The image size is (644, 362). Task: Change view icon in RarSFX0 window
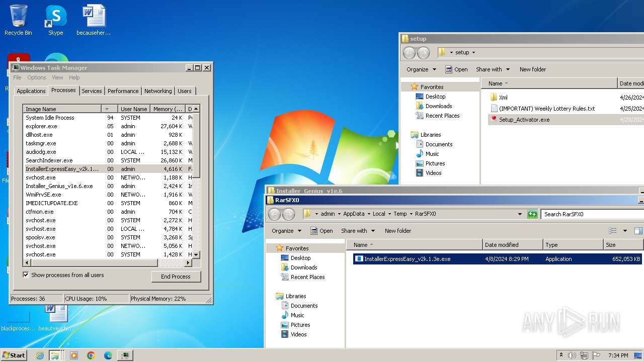[613, 231]
